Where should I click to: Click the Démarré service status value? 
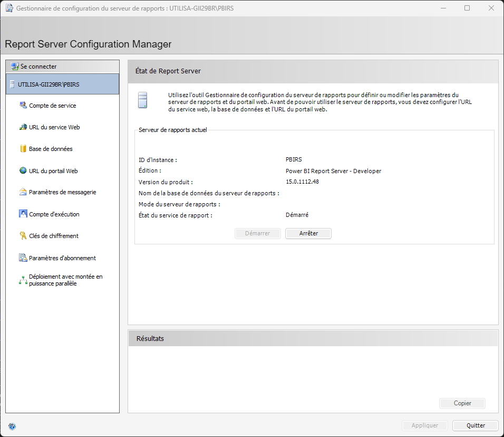[x=297, y=215]
